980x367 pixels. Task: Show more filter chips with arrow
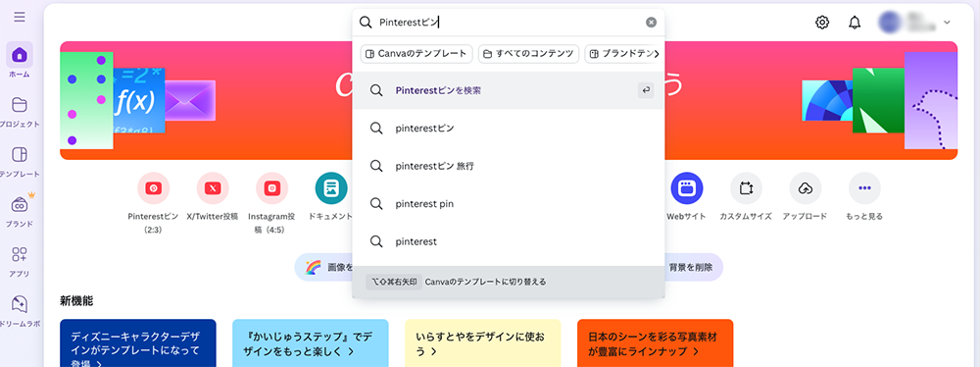coord(656,54)
